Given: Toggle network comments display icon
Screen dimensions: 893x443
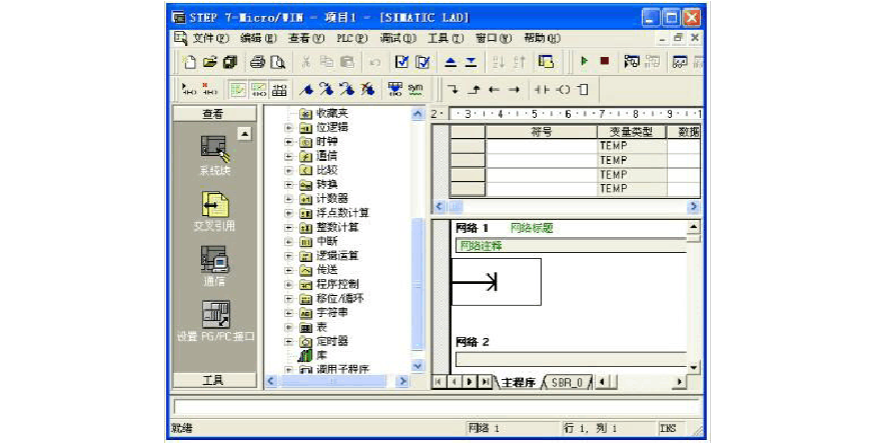Looking at the screenshot, I should pyautogui.click(x=258, y=89).
